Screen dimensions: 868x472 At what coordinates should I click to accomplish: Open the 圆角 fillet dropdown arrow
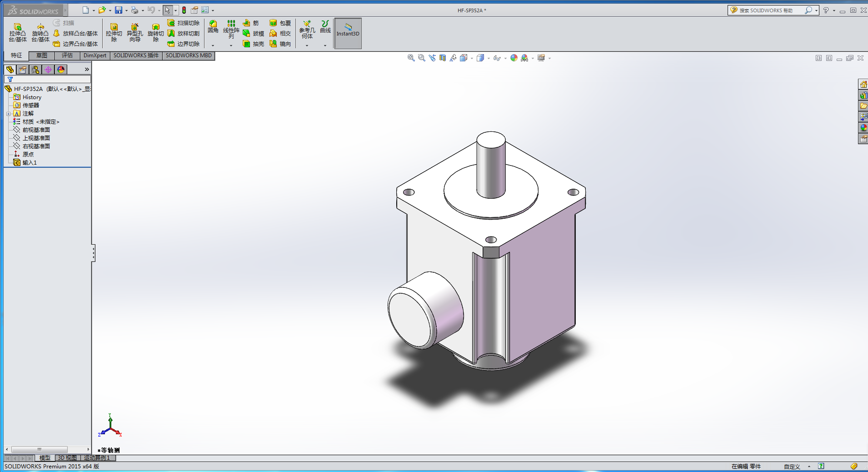tap(213, 45)
